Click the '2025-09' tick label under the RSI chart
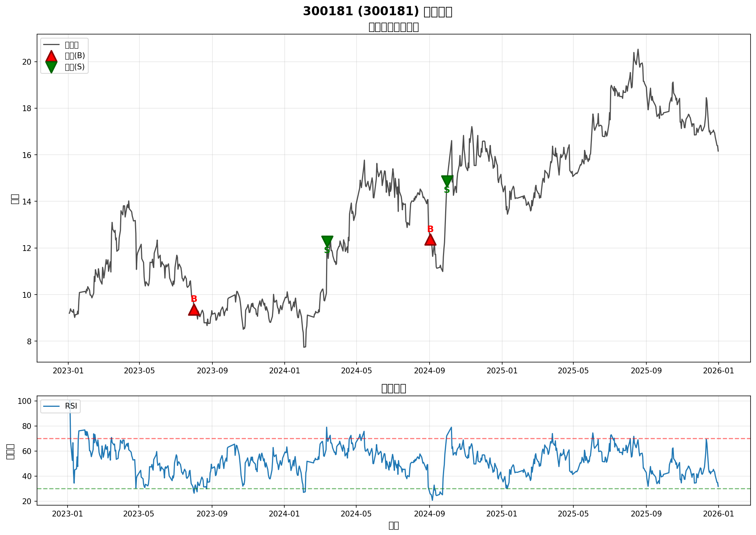The image size is (756, 535). pyautogui.click(x=646, y=514)
